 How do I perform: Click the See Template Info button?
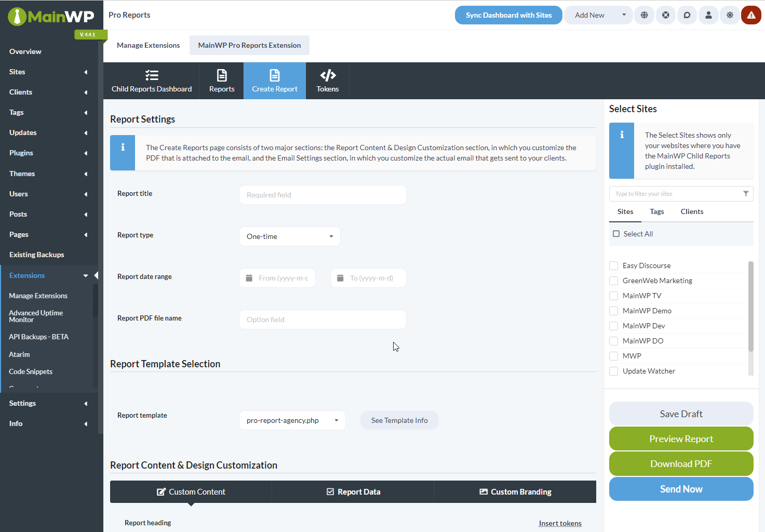(x=399, y=420)
